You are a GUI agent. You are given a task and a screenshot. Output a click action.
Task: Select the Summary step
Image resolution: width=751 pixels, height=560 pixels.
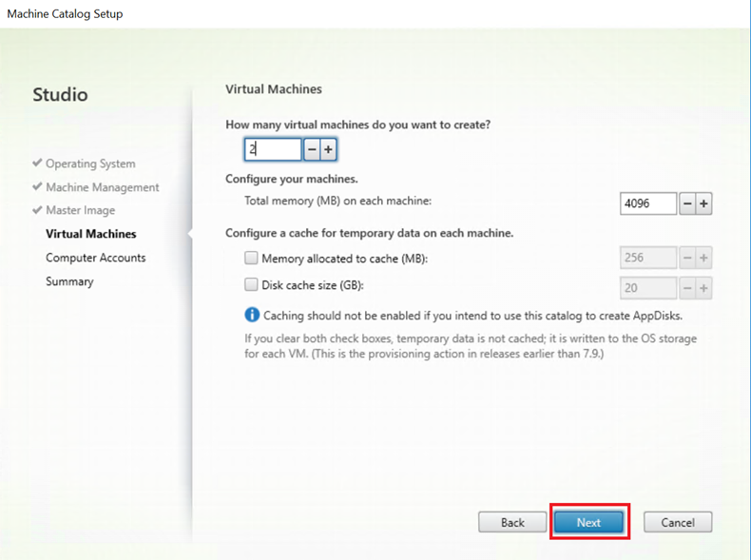pos(69,281)
